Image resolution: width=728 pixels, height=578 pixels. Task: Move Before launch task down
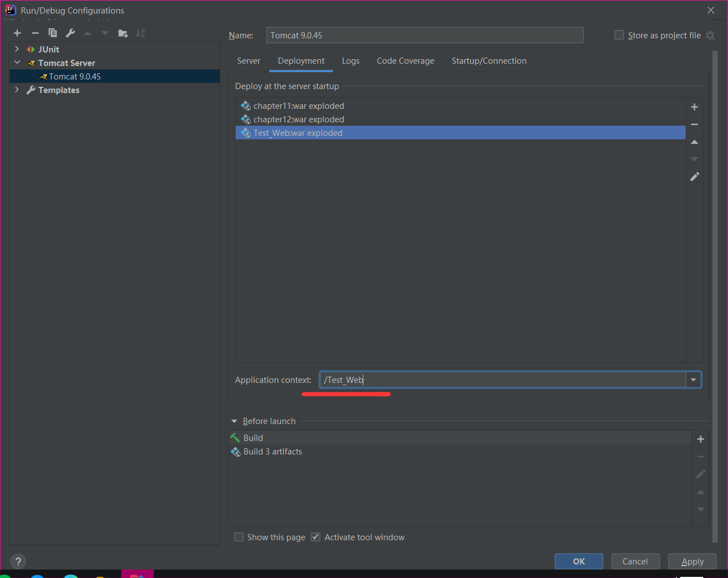(700, 509)
